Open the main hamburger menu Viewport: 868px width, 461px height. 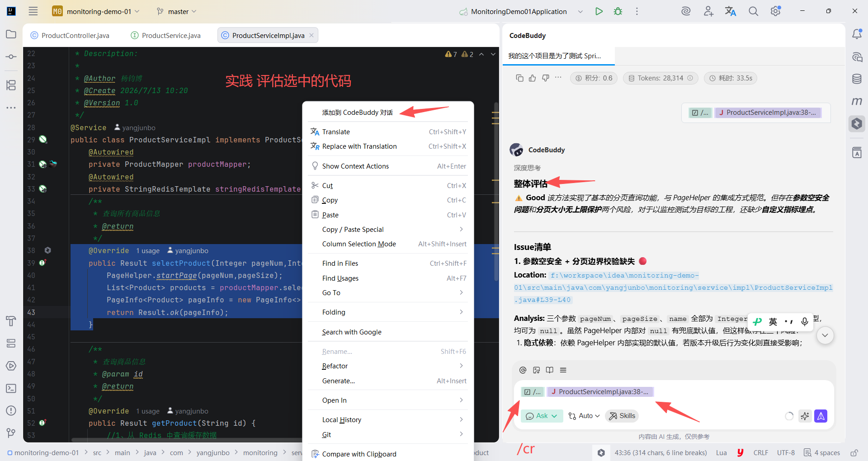pos(33,11)
